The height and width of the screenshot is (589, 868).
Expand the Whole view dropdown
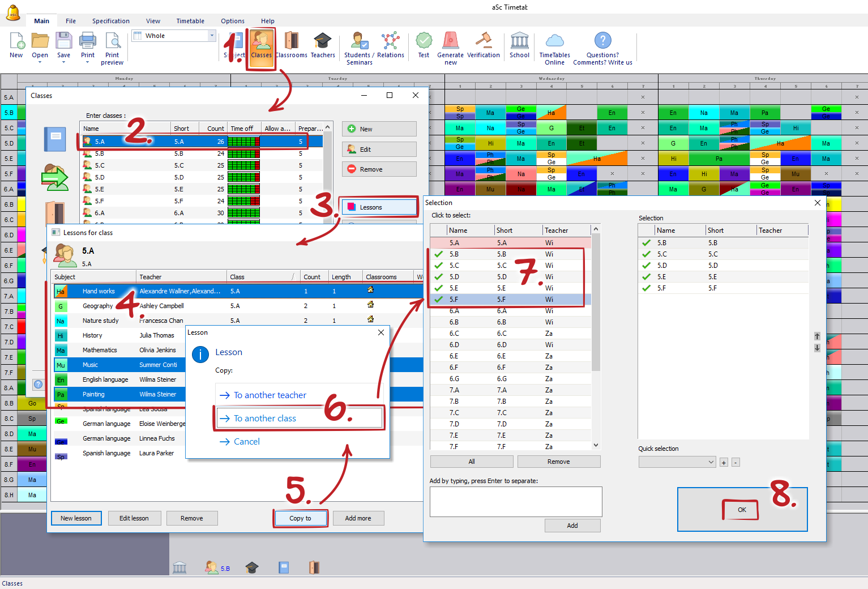tap(212, 36)
